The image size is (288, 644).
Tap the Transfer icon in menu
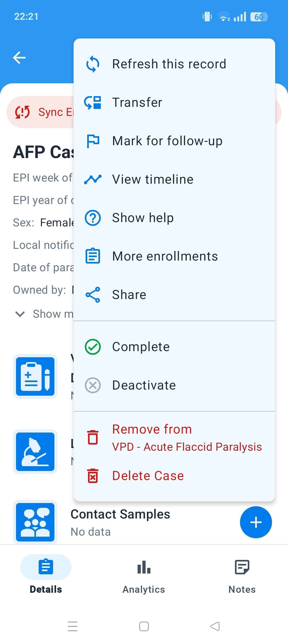[x=93, y=103]
